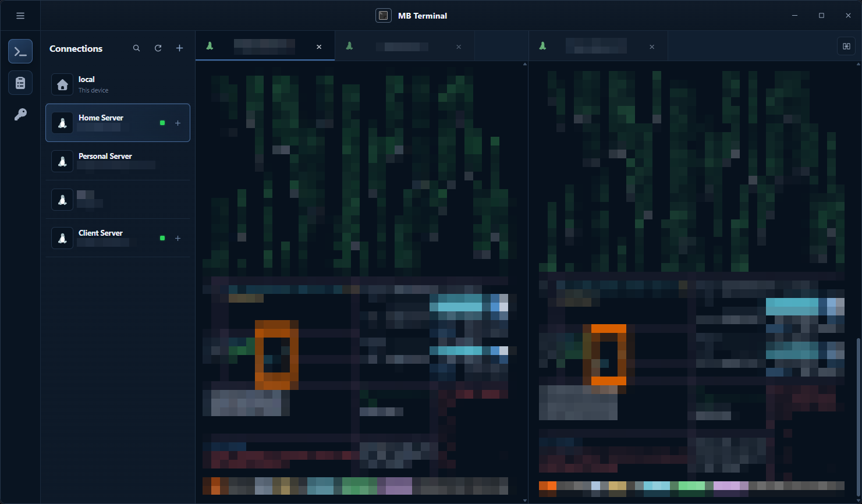
Task: Focus the left terminal pane output
Action: [x=359, y=282]
